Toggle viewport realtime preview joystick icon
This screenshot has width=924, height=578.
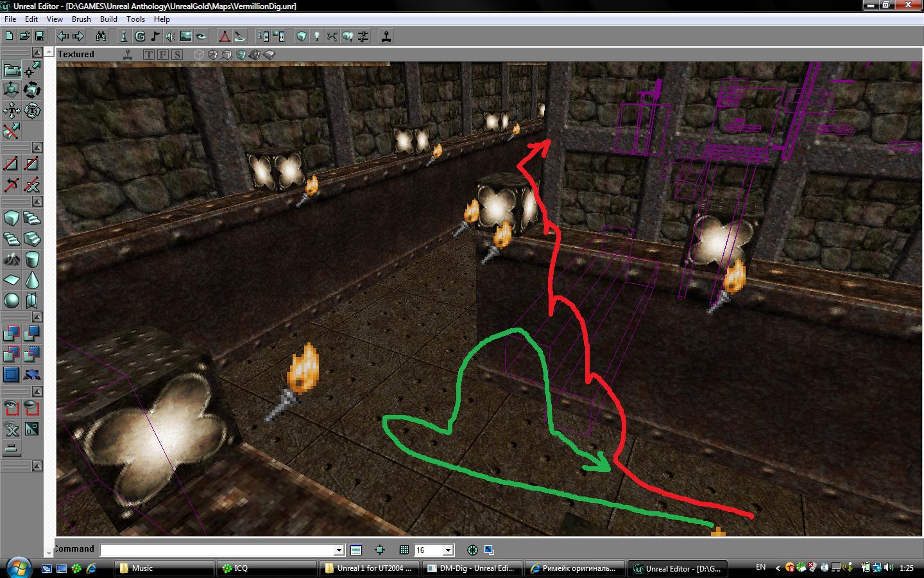[x=128, y=55]
